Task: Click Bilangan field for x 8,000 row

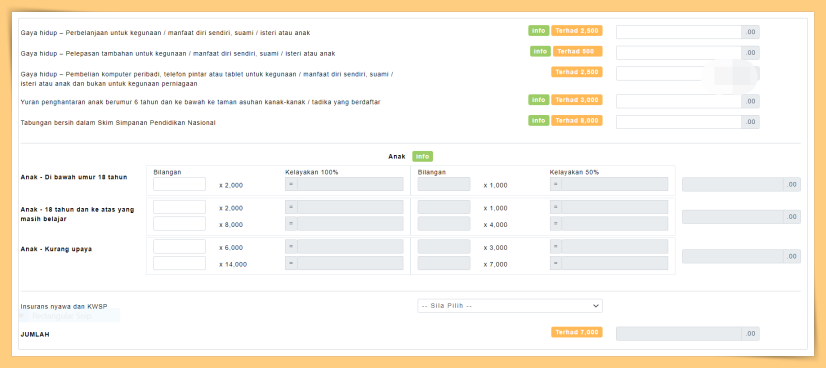Action: (180, 224)
